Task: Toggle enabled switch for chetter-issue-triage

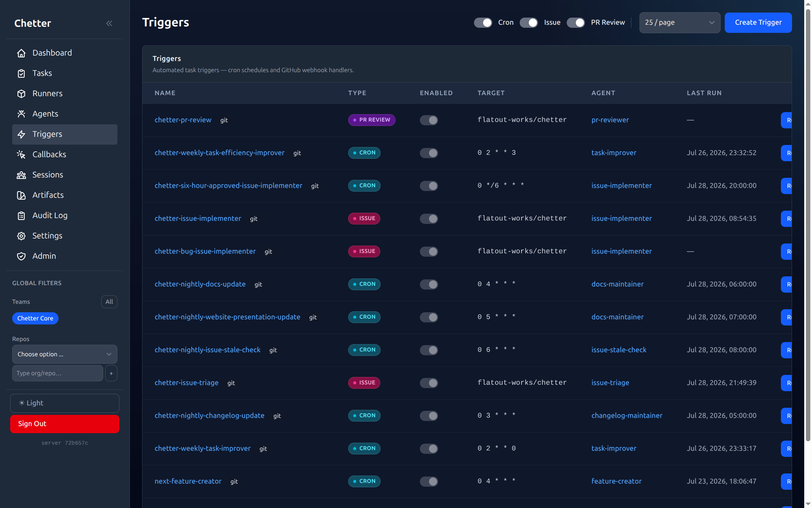Action: point(429,383)
